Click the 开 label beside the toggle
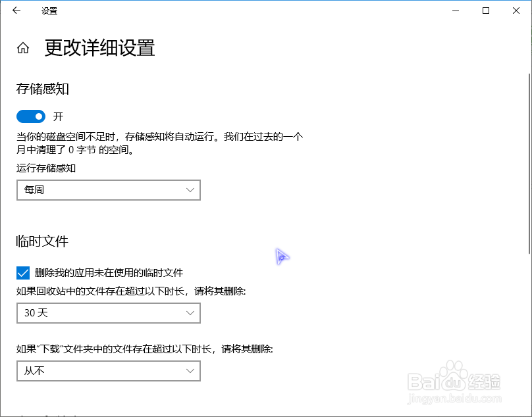Viewport: 532px width, 417px height. [57, 116]
